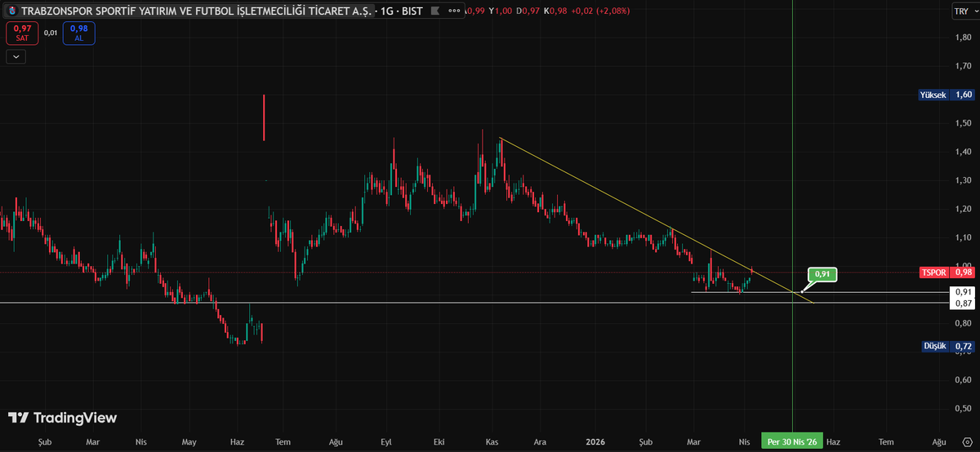Click the Kas month label on the time axis
The width and height of the screenshot is (980, 452).
(492, 441)
